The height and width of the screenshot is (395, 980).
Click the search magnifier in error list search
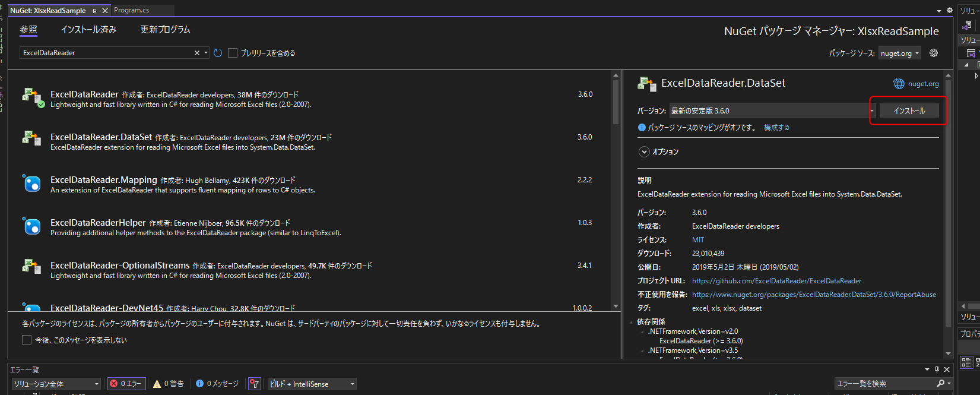click(x=940, y=384)
